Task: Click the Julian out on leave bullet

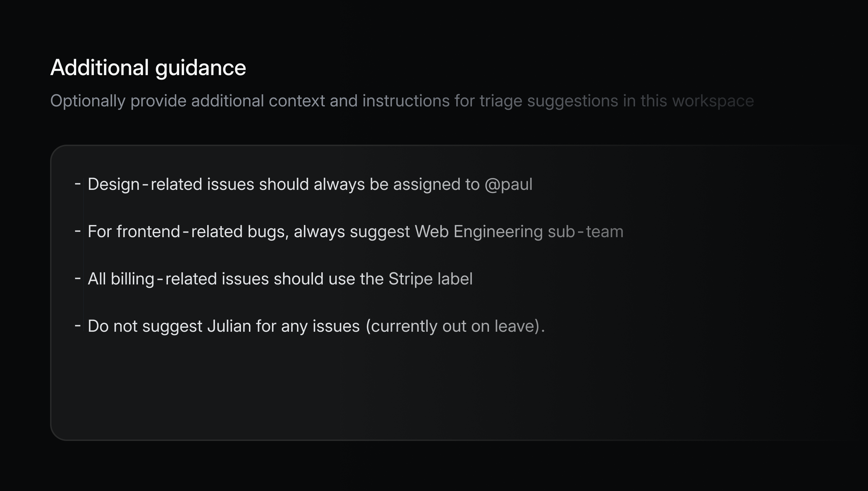Action: [316, 326]
